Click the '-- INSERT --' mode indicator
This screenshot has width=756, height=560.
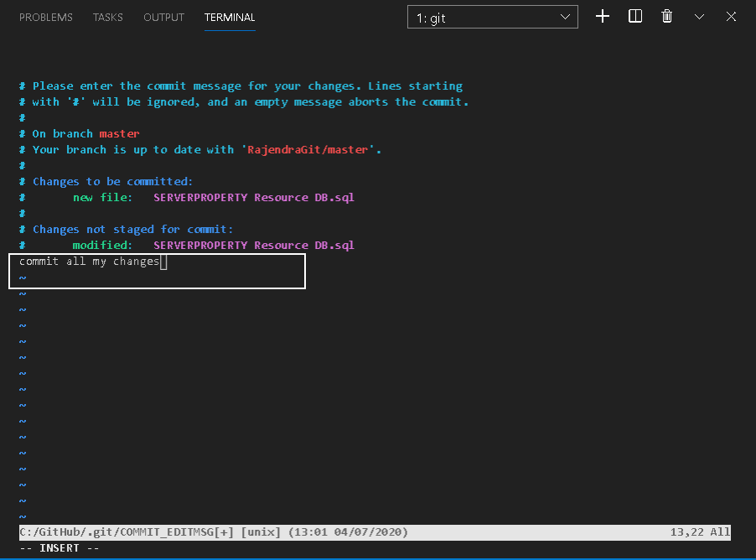pos(60,548)
